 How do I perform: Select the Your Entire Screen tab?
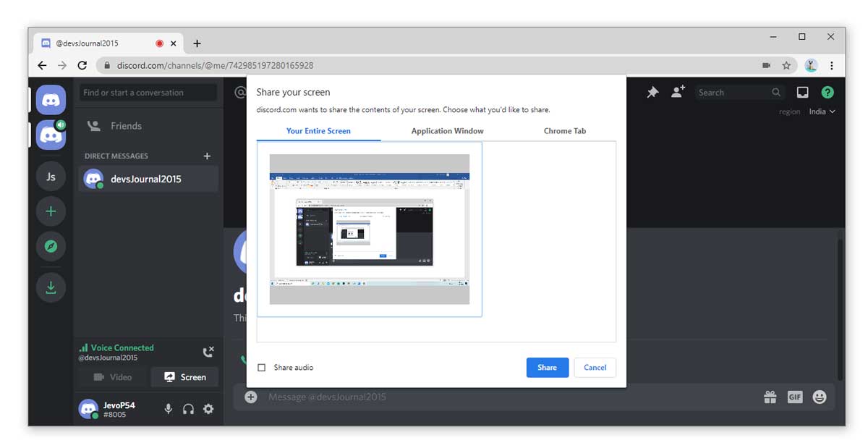[318, 131]
